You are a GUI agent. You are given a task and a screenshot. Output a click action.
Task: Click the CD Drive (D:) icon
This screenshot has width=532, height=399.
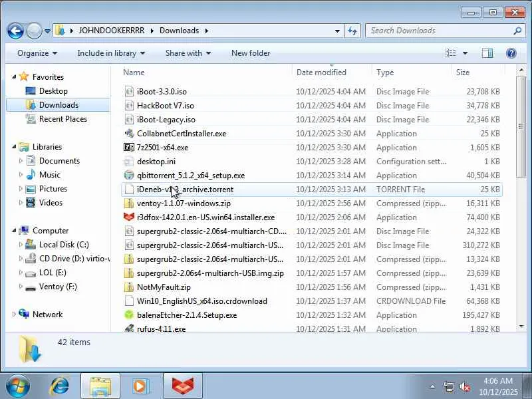point(31,259)
